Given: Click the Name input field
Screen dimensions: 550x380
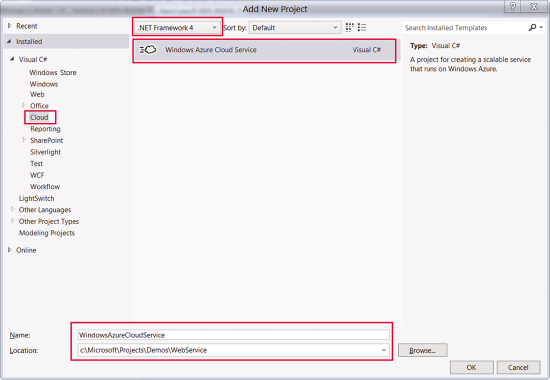Looking at the screenshot, I should [234, 335].
